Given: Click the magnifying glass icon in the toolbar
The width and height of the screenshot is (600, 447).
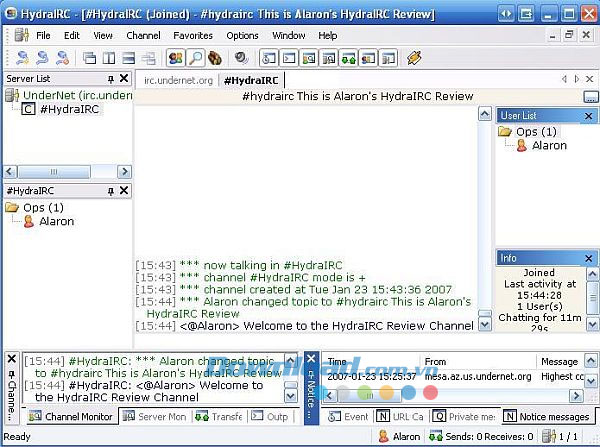Looking at the screenshot, I should pyautogui.click(x=198, y=58).
